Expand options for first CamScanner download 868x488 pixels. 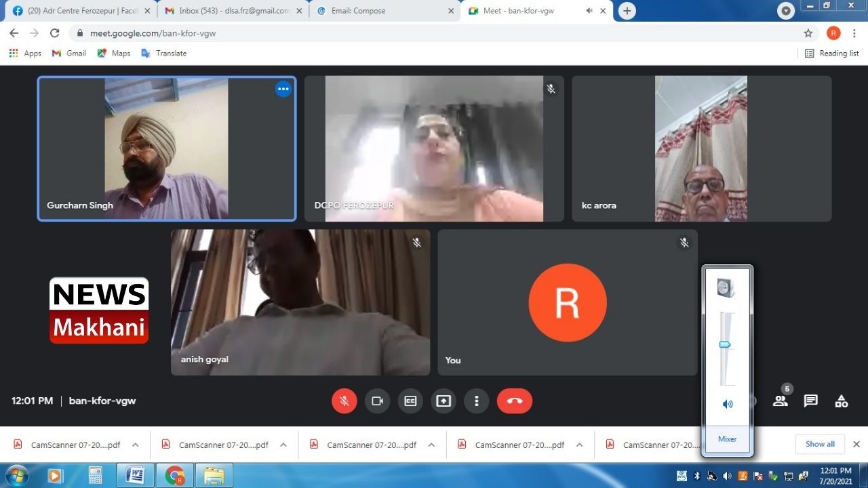tap(135, 445)
